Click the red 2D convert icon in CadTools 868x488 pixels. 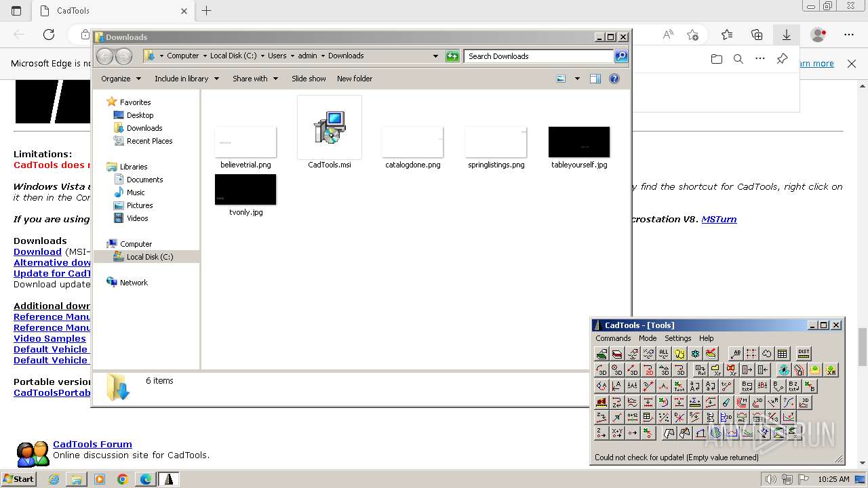pos(648,369)
